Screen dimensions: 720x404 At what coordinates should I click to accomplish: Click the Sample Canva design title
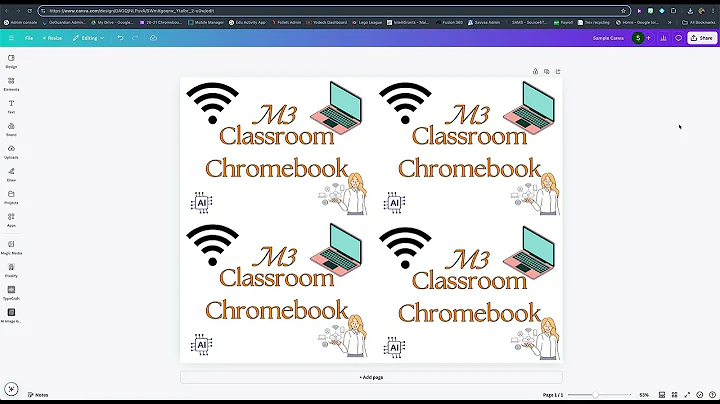[x=608, y=38]
